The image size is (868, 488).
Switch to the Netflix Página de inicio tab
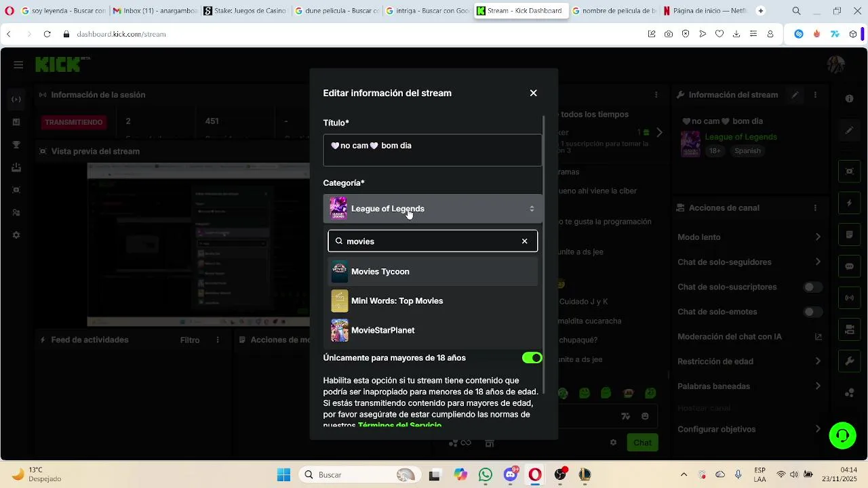(705, 11)
